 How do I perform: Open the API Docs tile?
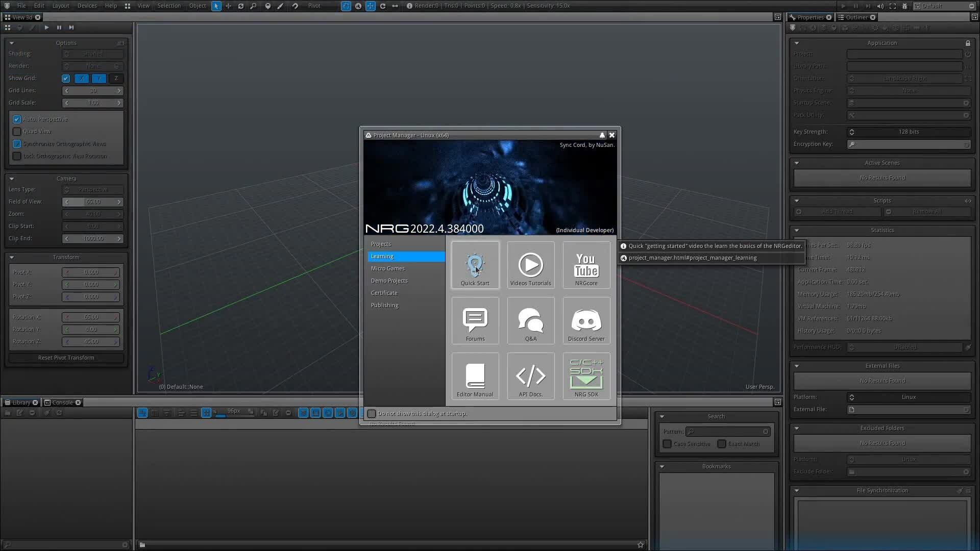pyautogui.click(x=530, y=376)
